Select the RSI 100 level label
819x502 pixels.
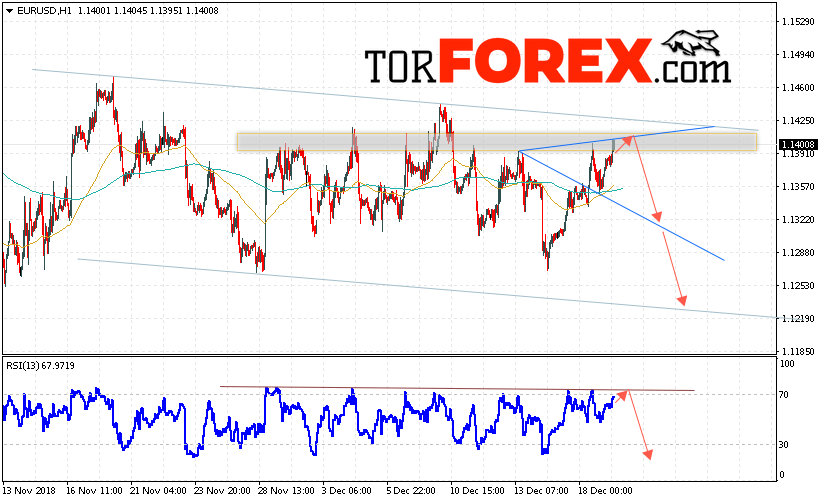[787, 364]
